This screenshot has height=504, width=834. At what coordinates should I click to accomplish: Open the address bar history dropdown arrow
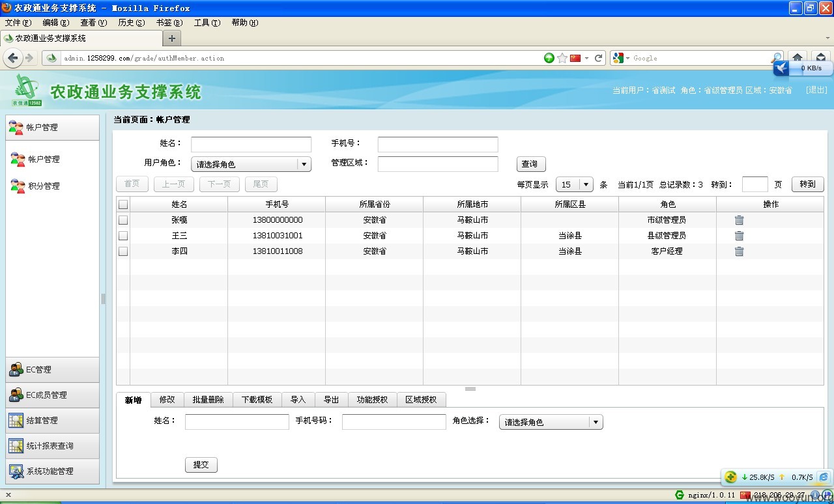(586, 58)
